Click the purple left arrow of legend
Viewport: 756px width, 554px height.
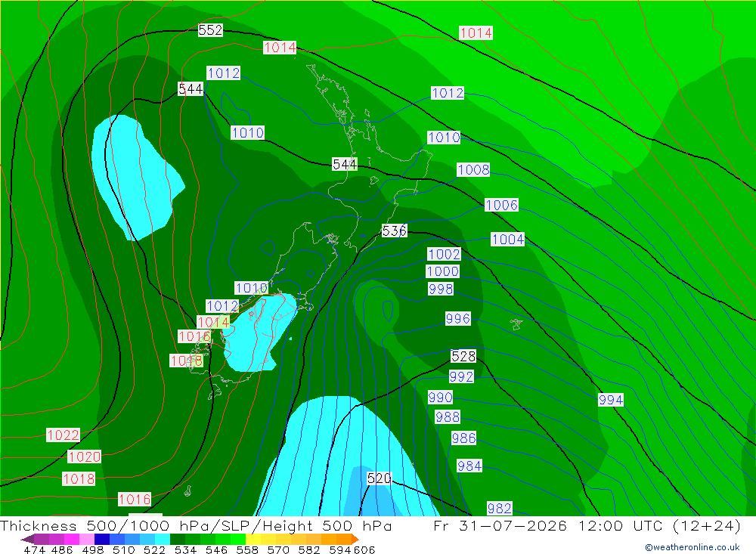[27, 539]
